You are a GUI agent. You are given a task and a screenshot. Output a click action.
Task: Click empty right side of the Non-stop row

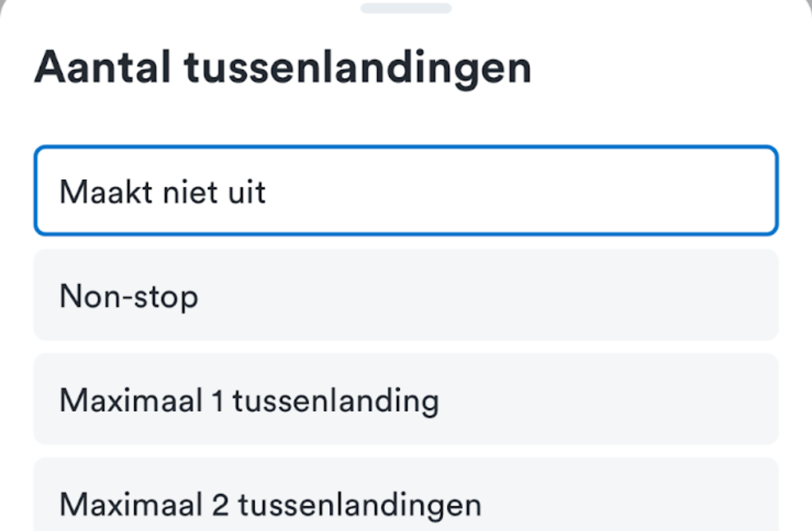pos(625,295)
